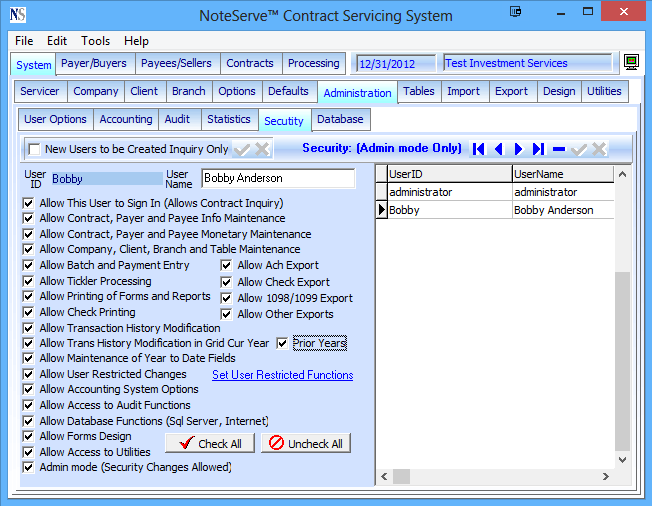Screen dimensions: 652x506
Task: Click the user grid scroll up arrow
Action: tap(622, 174)
